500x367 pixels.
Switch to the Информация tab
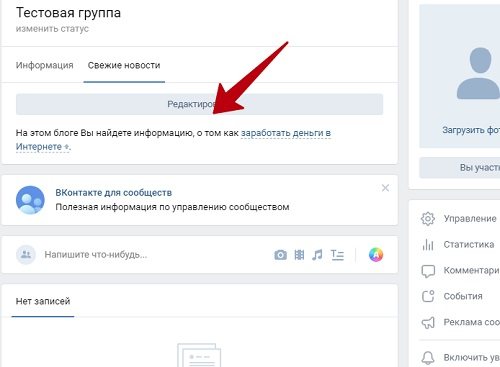point(44,65)
